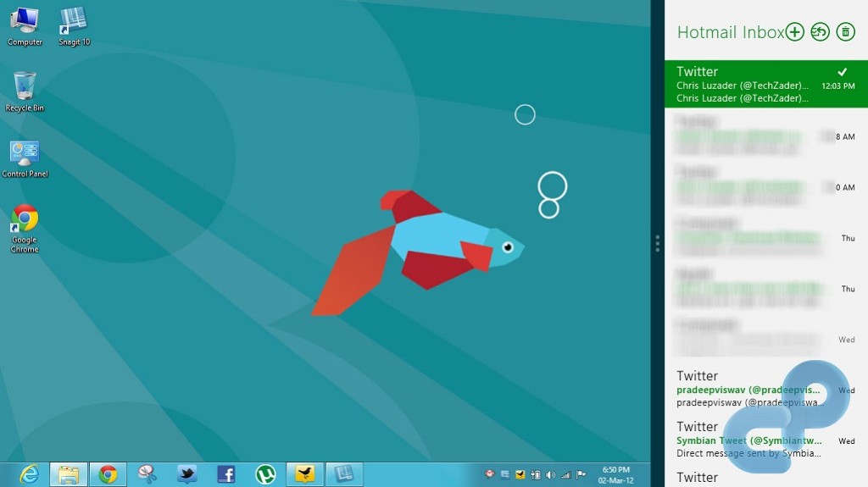This screenshot has width=868, height=487.
Task: Grab the snap divider handle beside Mail
Action: [657, 244]
